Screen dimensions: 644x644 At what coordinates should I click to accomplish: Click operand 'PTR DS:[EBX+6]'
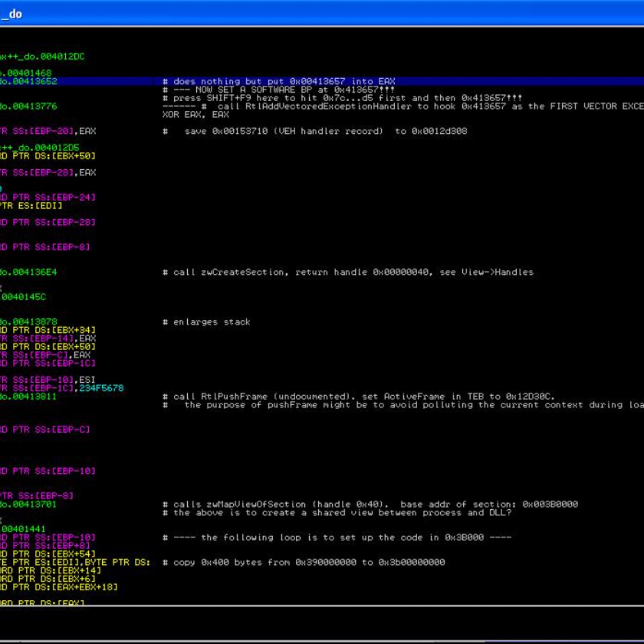coord(57,578)
